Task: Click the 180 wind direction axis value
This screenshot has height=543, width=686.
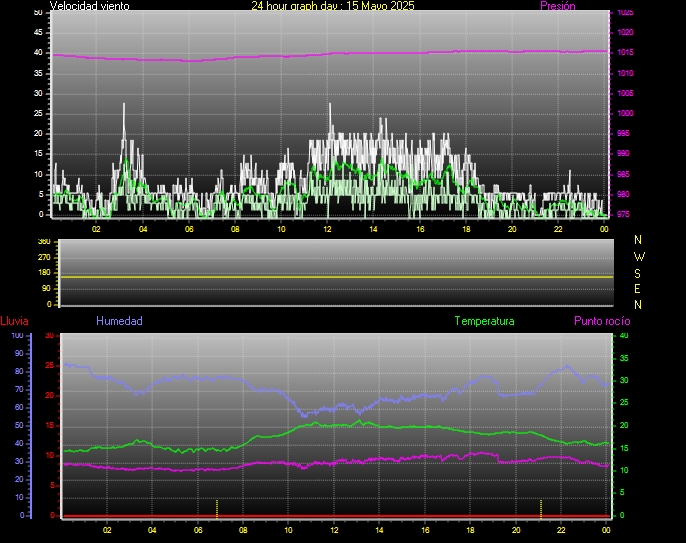Action: (x=44, y=273)
